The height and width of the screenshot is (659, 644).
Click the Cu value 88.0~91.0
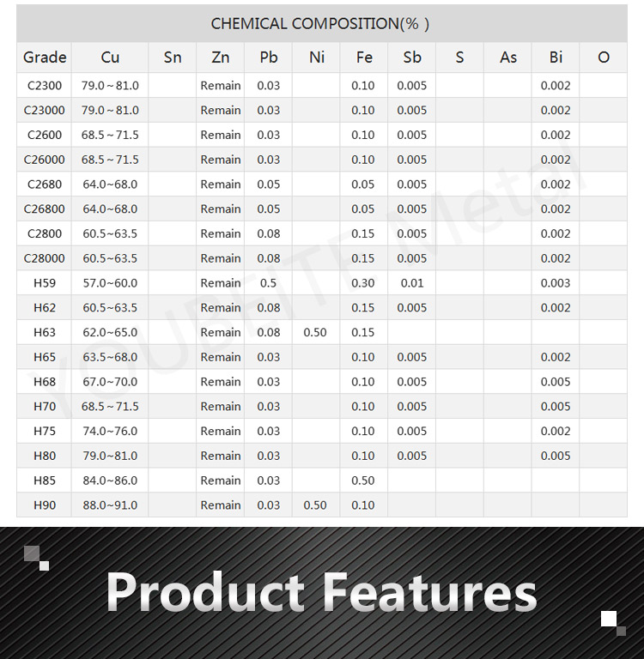tap(110, 505)
